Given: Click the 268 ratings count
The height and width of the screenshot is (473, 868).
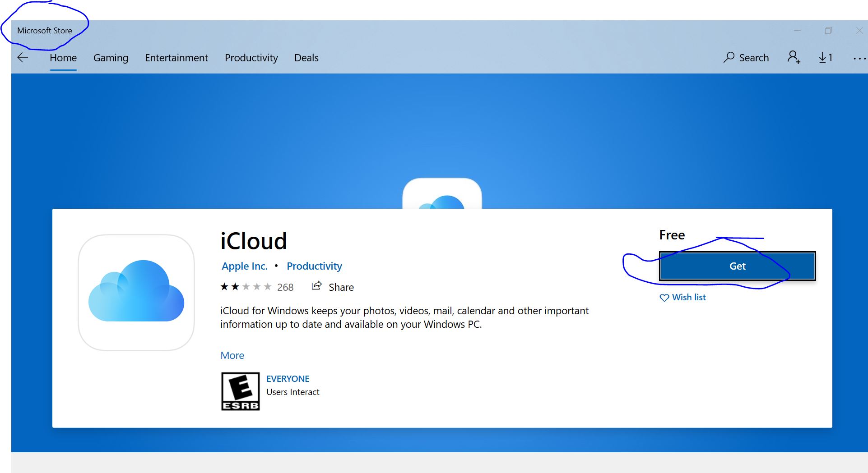Looking at the screenshot, I should click(285, 287).
